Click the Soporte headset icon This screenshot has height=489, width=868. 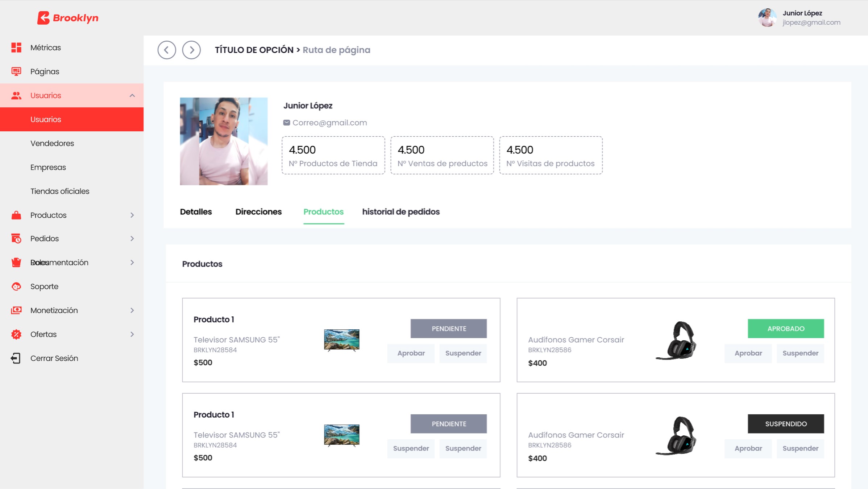pyautogui.click(x=16, y=286)
